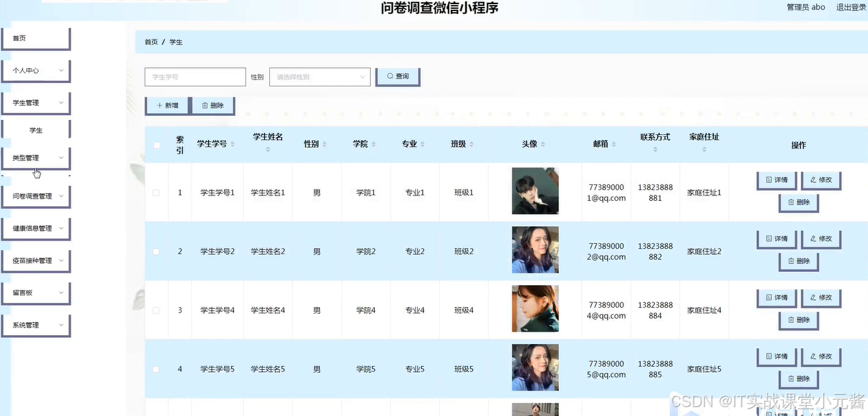Viewport: 868px width, 416px height.
Task: Open 详情 for 学生姓名1
Action: (x=776, y=180)
